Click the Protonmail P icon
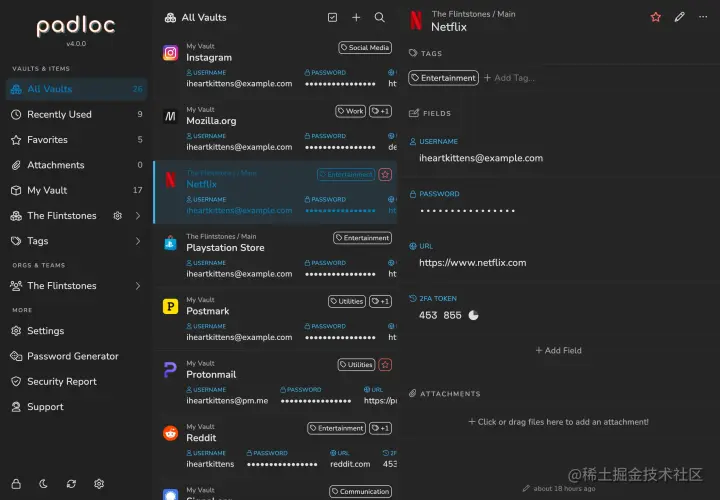The height and width of the screenshot is (500, 720). pyautogui.click(x=170, y=370)
